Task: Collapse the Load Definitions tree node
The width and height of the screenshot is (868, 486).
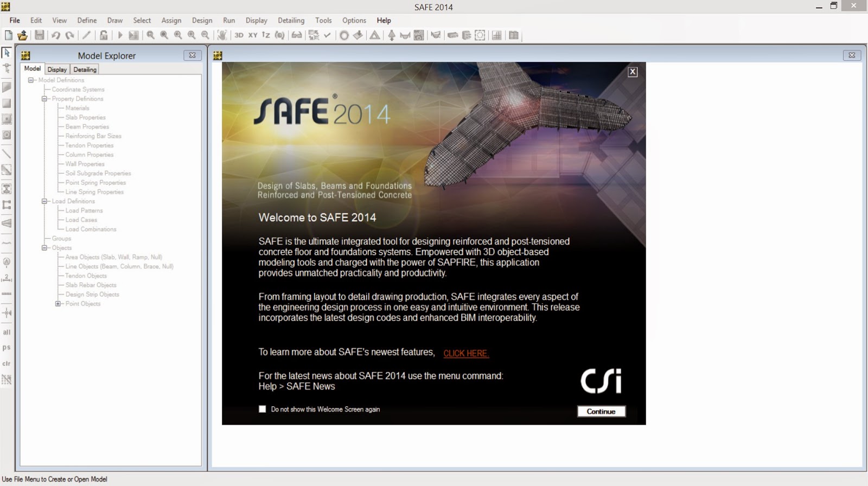Action: (44, 201)
